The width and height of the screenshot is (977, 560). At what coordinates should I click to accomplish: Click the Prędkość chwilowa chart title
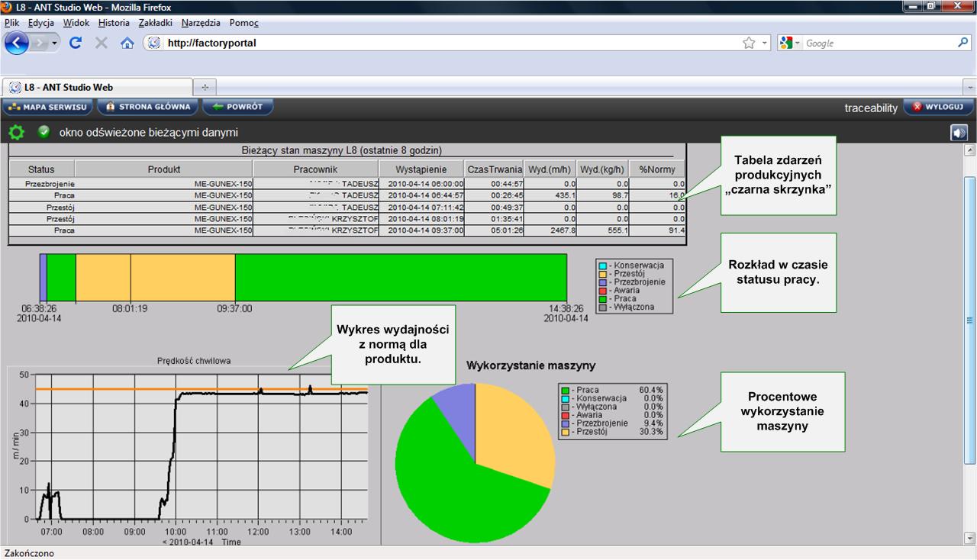(x=194, y=361)
